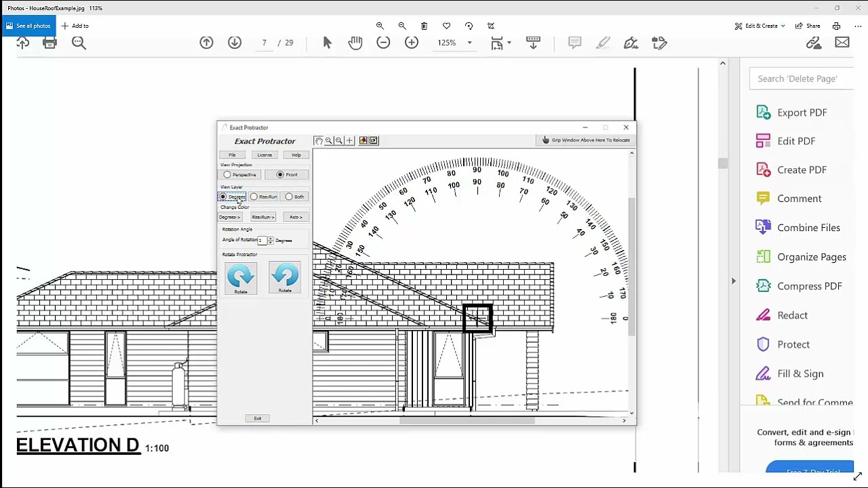Screen dimensions: 868x488
Task: Click the Acrobat printer icon
Action: pyautogui.click(x=50, y=43)
